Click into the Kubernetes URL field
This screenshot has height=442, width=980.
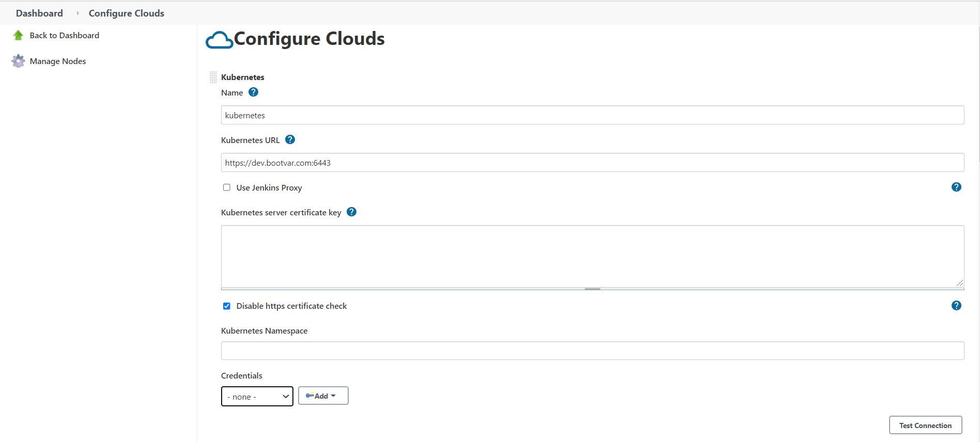click(x=593, y=163)
